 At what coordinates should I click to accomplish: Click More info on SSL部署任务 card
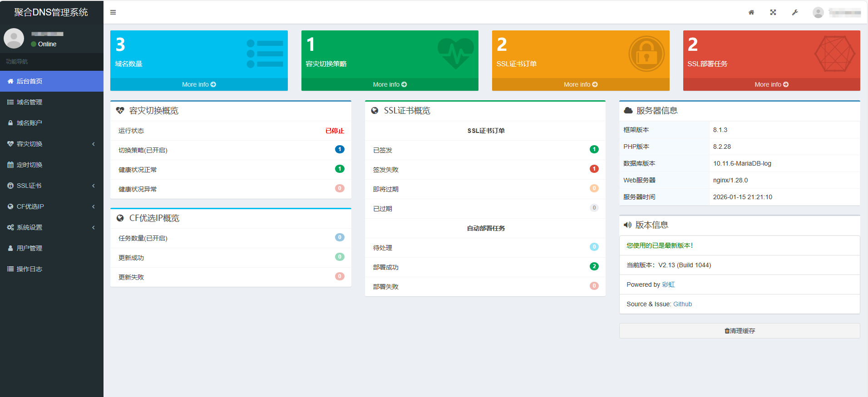(771, 84)
